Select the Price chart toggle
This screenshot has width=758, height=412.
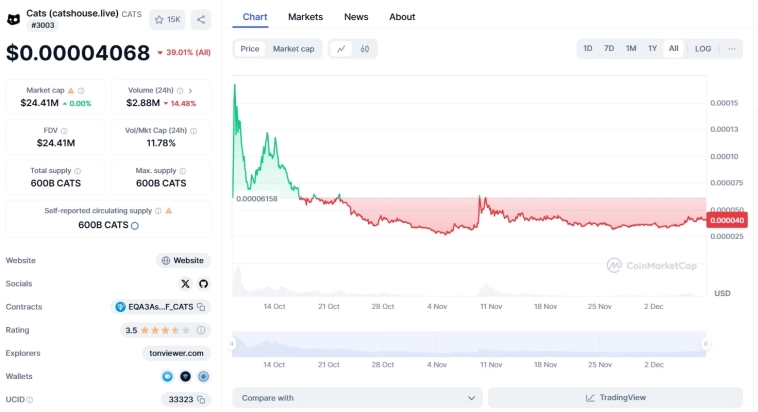(x=250, y=49)
